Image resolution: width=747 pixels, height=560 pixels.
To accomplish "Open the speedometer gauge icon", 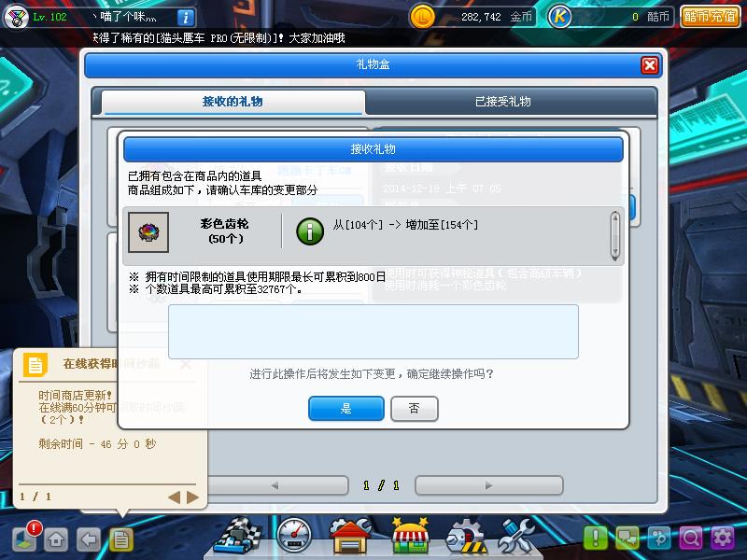I will (x=294, y=536).
